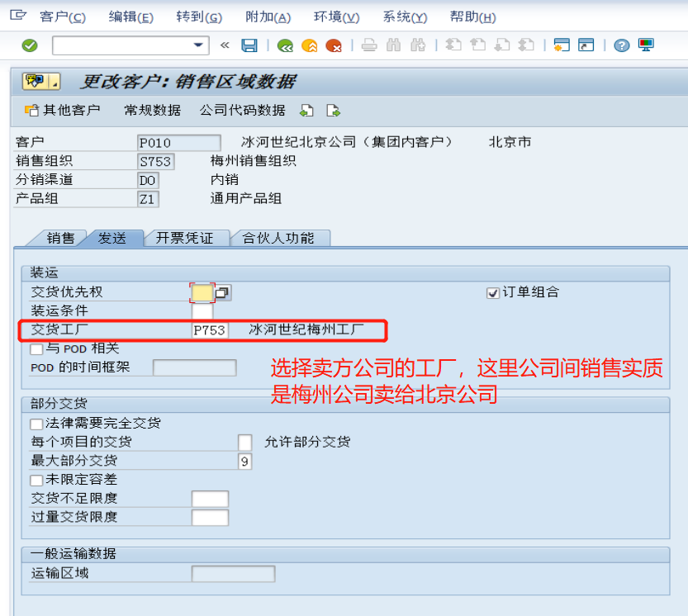Click the 其他客户 button
Screen dimensions: 688x616
click(63, 110)
